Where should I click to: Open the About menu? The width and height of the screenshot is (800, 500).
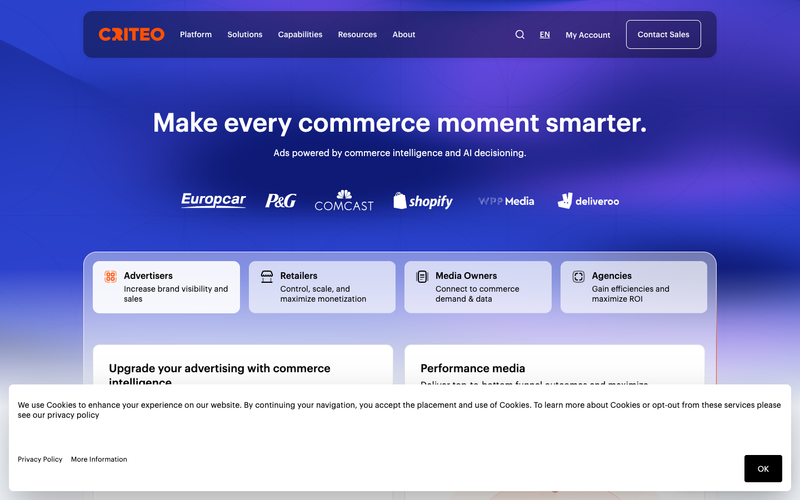point(404,35)
